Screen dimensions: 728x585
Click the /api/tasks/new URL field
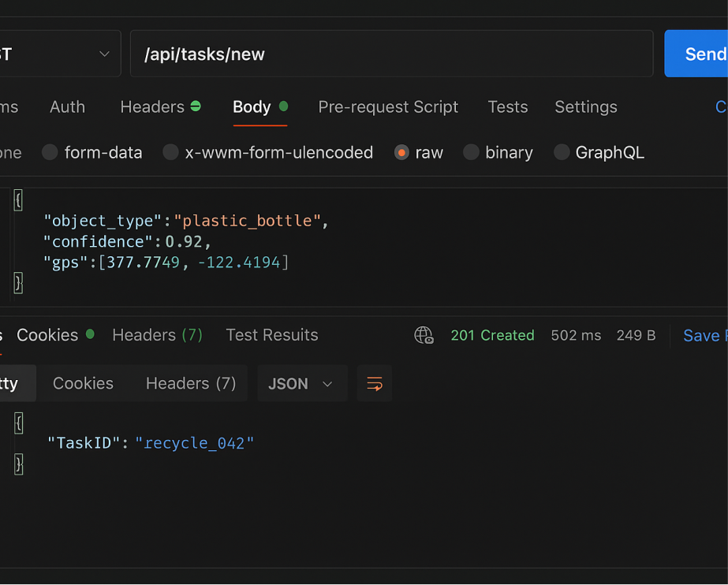(391, 54)
